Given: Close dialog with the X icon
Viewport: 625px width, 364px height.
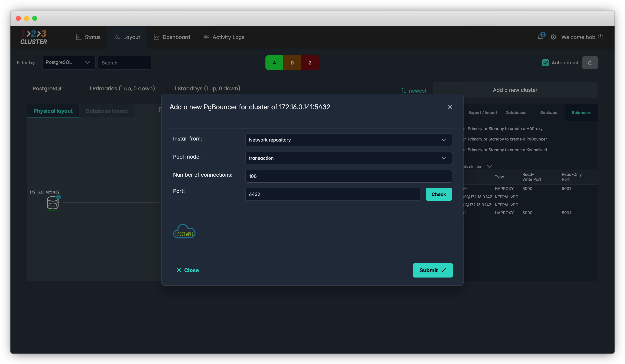Looking at the screenshot, I should click(450, 107).
